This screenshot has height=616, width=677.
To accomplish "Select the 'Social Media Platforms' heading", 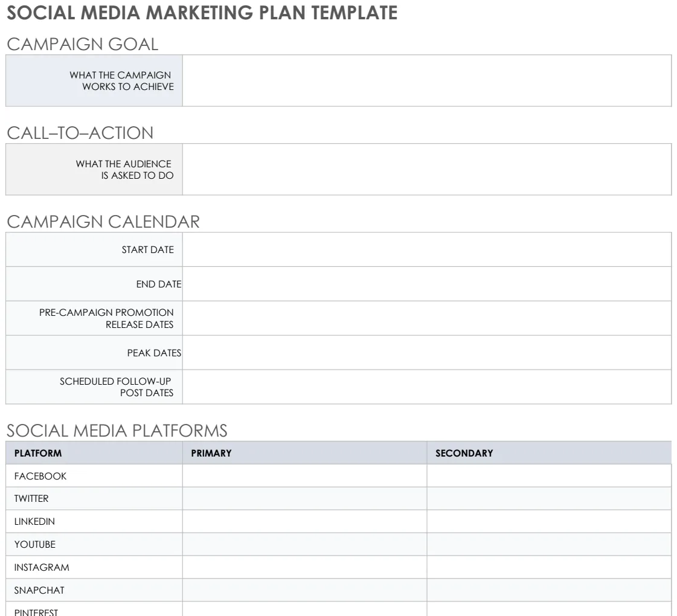I will (x=117, y=431).
